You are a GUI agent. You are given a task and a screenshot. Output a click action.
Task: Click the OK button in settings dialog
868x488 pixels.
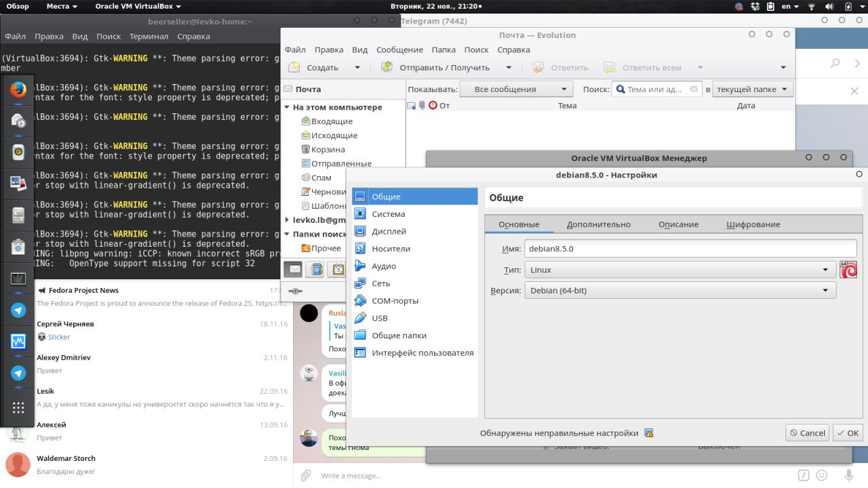pyautogui.click(x=848, y=433)
